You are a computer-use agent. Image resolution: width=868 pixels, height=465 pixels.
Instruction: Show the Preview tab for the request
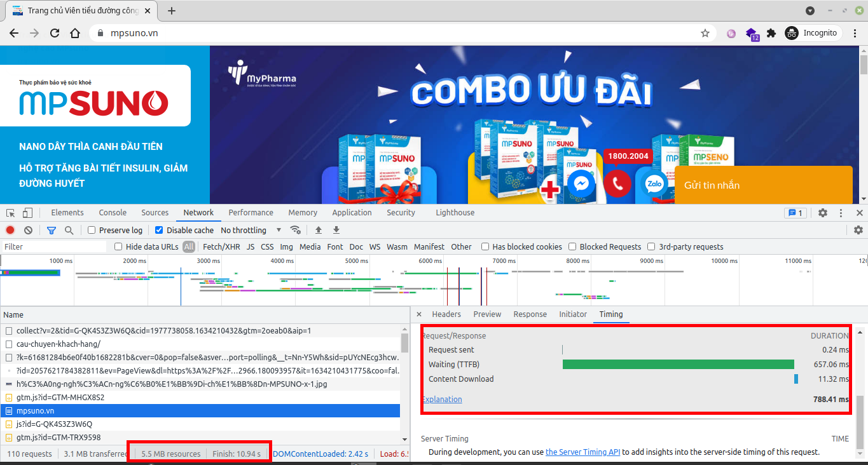point(488,314)
